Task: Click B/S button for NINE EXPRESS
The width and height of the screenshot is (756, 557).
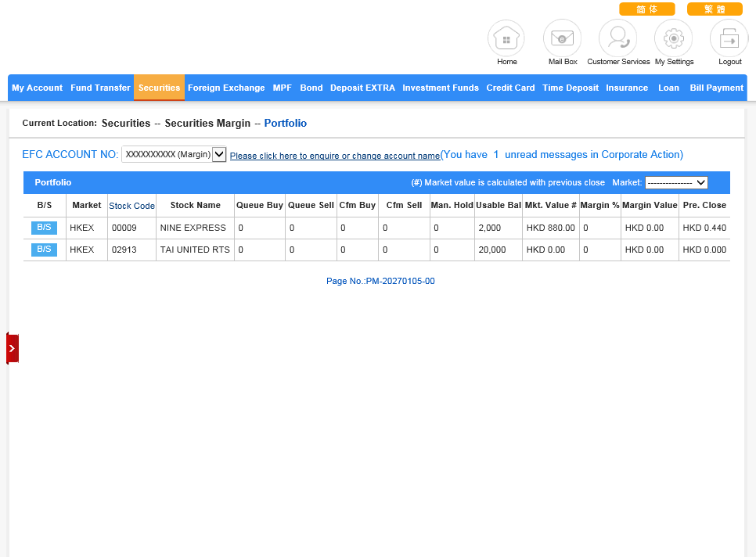Action: click(44, 228)
